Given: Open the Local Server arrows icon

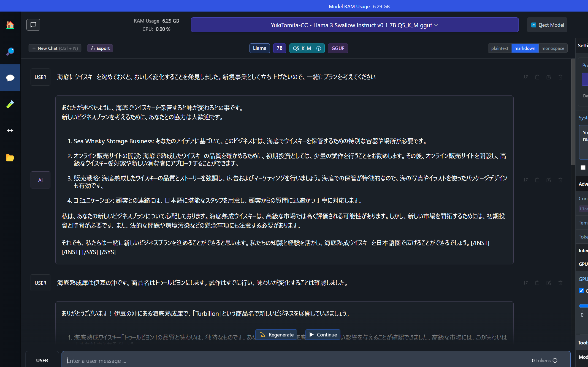Looking at the screenshot, I should pos(10,130).
